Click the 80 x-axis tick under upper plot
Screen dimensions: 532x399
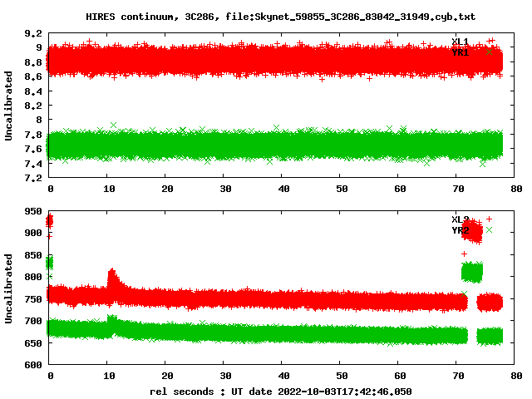point(516,189)
